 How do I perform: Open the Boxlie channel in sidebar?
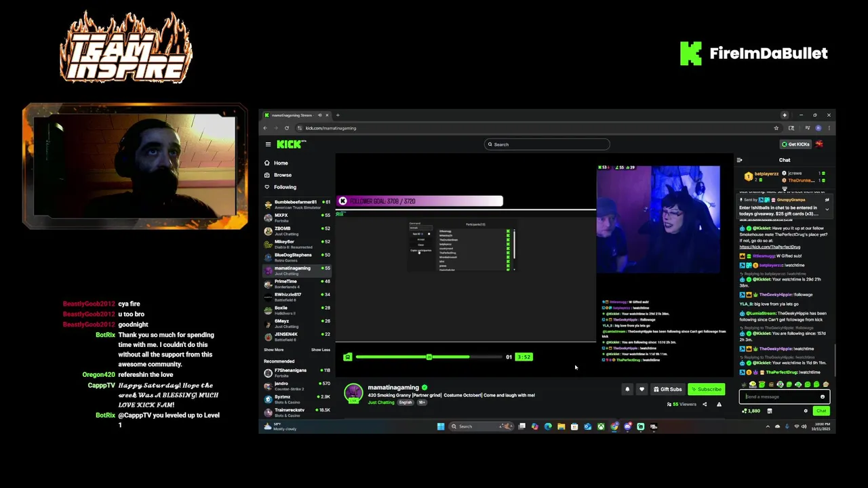pos(297,310)
